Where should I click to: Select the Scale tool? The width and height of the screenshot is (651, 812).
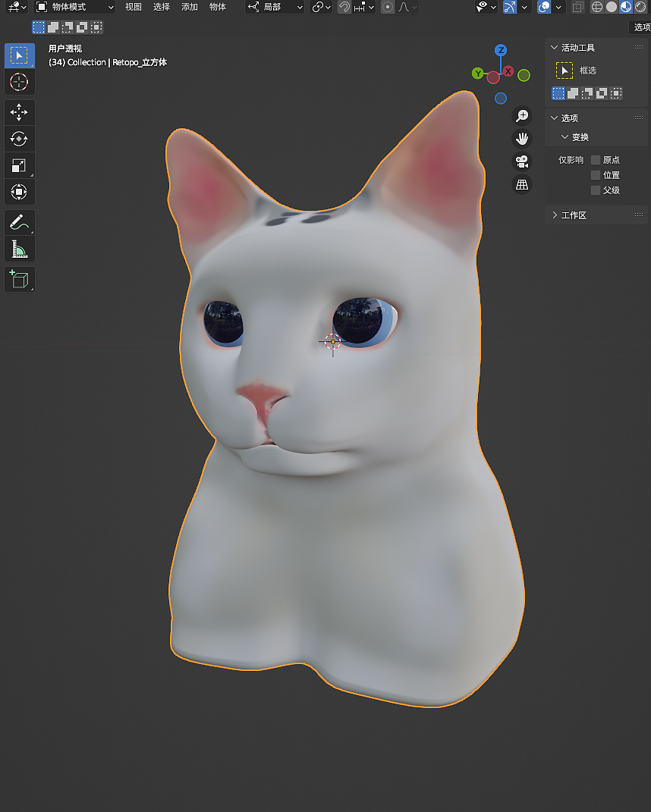pos(19,165)
